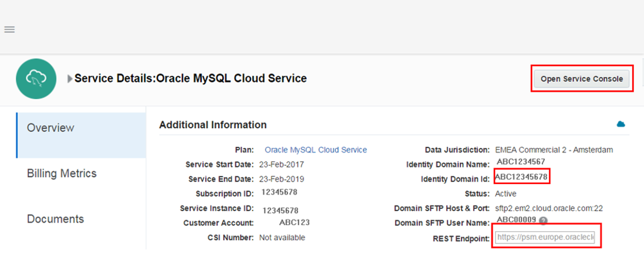The height and width of the screenshot is (260, 644).
Task: Click the Service End Date value
Action: click(x=281, y=179)
